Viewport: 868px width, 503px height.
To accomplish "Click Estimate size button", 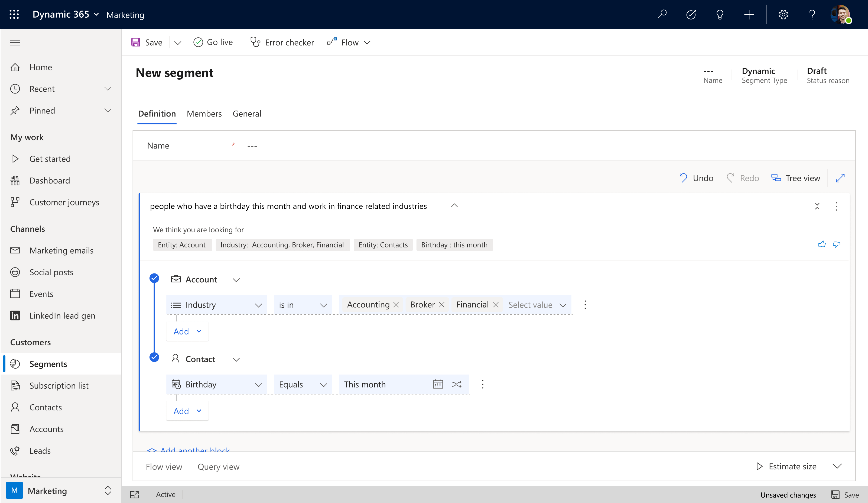I will click(787, 466).
